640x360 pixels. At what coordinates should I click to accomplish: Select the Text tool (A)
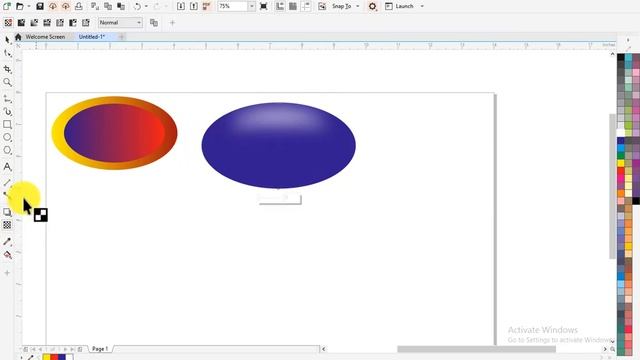(x=7, y=167)
